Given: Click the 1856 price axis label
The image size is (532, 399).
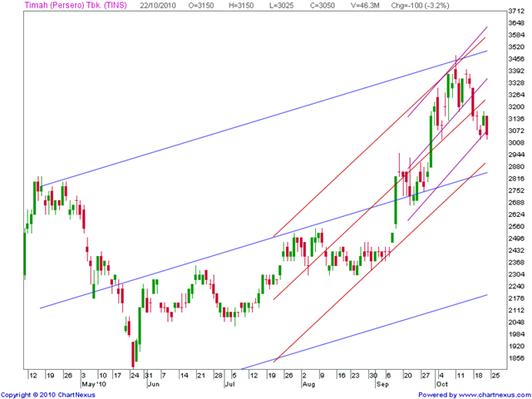Looking at the screenshot, I should click(x=516, y=358).
